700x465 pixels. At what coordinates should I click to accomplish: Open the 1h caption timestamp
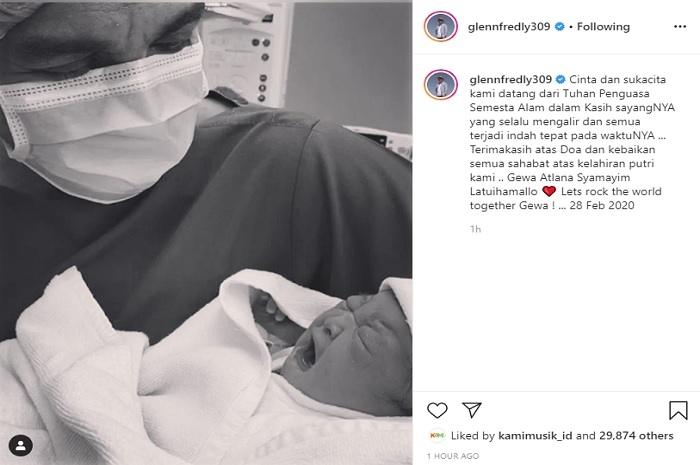[475, 229]
